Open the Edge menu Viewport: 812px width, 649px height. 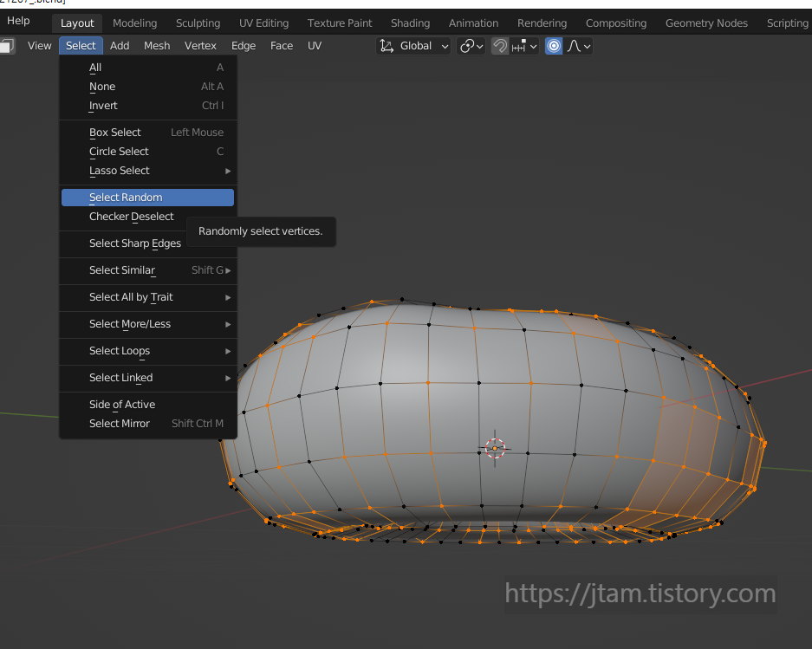coord(244,46)
